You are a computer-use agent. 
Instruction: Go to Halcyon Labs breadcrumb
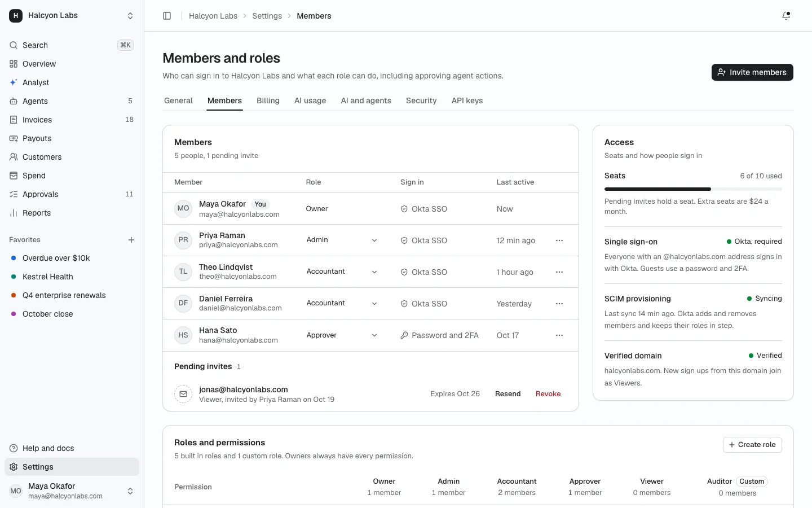pos(213,16)
